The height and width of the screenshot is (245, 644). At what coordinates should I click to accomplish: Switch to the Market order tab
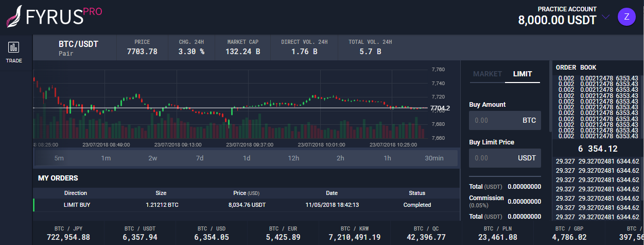coord(487,74)
